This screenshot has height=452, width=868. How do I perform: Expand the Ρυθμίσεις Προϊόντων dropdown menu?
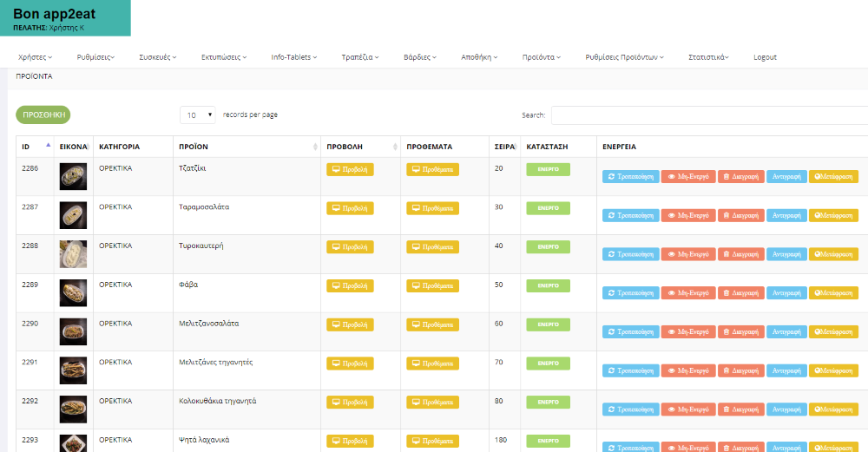pos(624,57)
